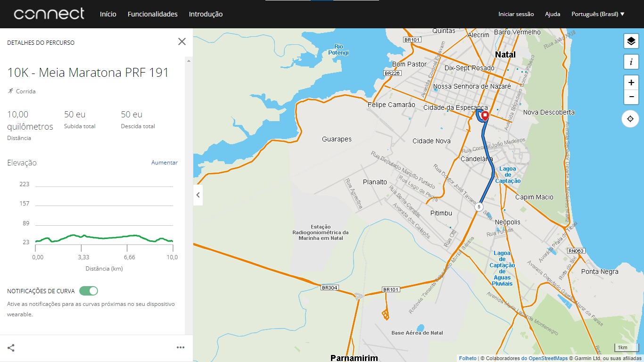Screen dimensions: 644x362
Task: Open the Funcionalidades menu item
Action: pos(152,14)
